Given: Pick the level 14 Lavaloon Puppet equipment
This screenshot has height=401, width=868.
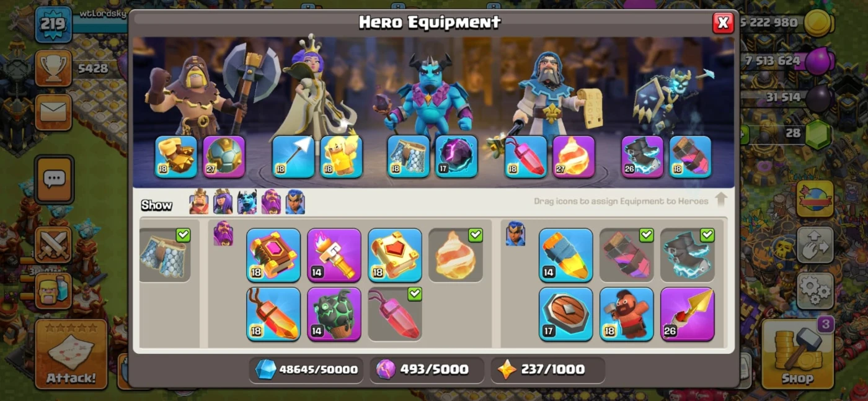Looking at the screenshot, I should click(334, 313).
